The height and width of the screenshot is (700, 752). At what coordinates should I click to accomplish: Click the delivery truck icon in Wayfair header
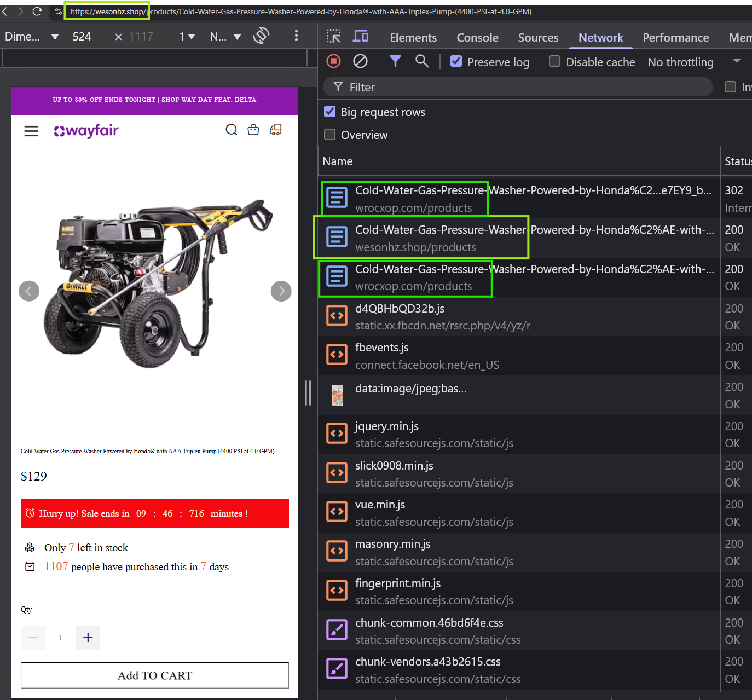pyautogui.click(x=276, y=130)
